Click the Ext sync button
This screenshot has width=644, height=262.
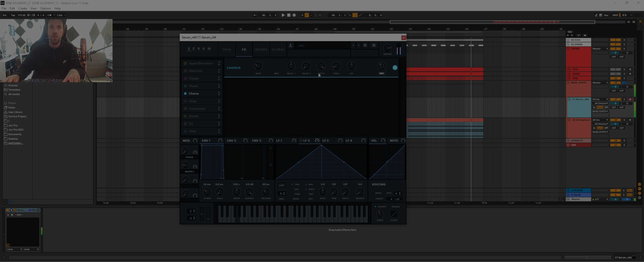tap(5, 15)
